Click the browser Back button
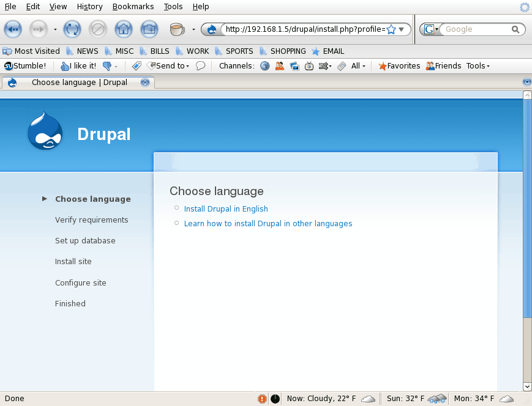The width and height of the screenshot is (532, 406). point(13,29)
